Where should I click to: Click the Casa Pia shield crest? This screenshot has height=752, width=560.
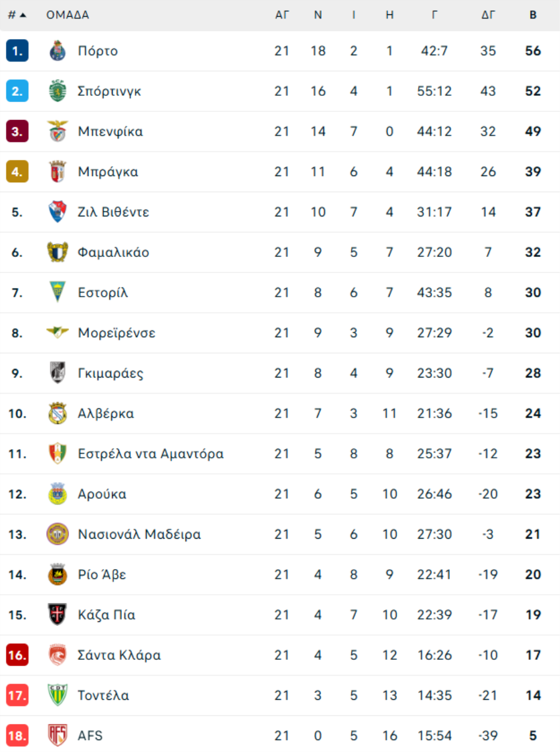[x=57, y=615]
